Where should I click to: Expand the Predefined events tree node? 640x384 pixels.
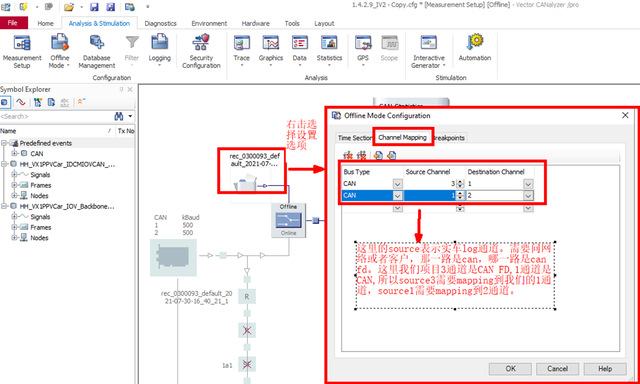pos(4,143)
